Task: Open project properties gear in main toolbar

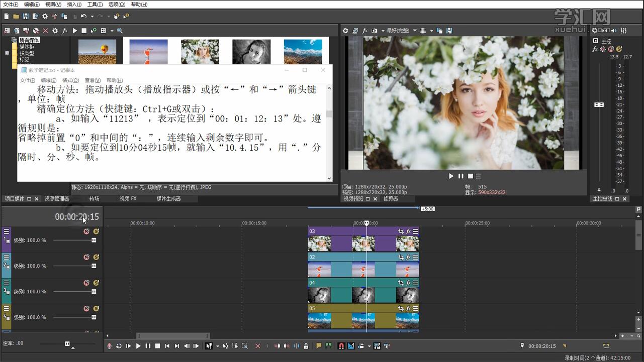Action: pos(45,16)
